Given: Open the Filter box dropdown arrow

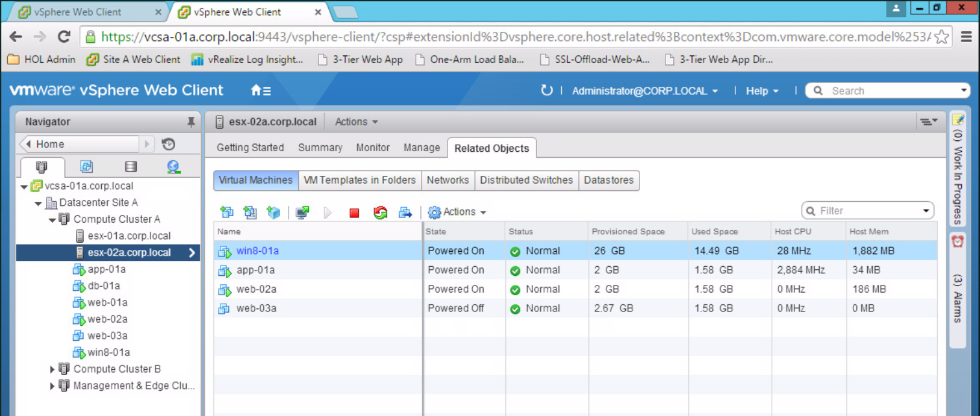Looking at the screenshot, I should 926,211.
